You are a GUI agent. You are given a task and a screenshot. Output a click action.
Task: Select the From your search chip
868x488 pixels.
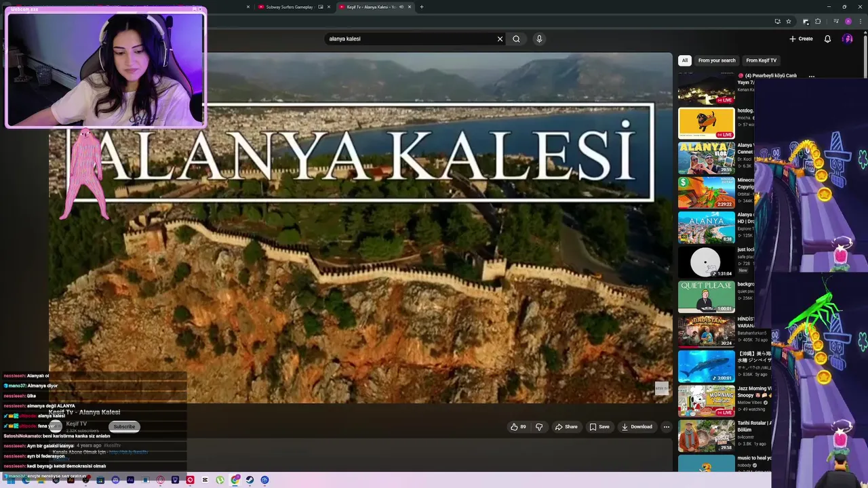[717, 60]
